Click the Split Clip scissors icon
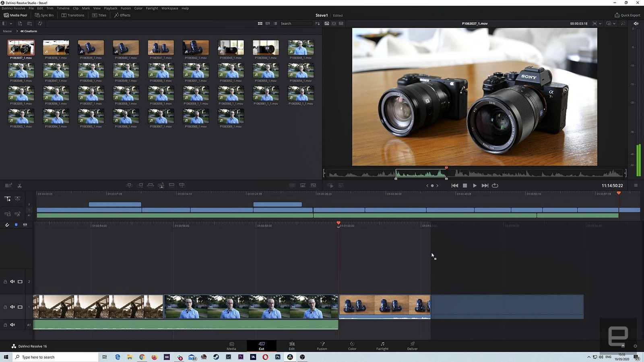 tap(19, 186)
